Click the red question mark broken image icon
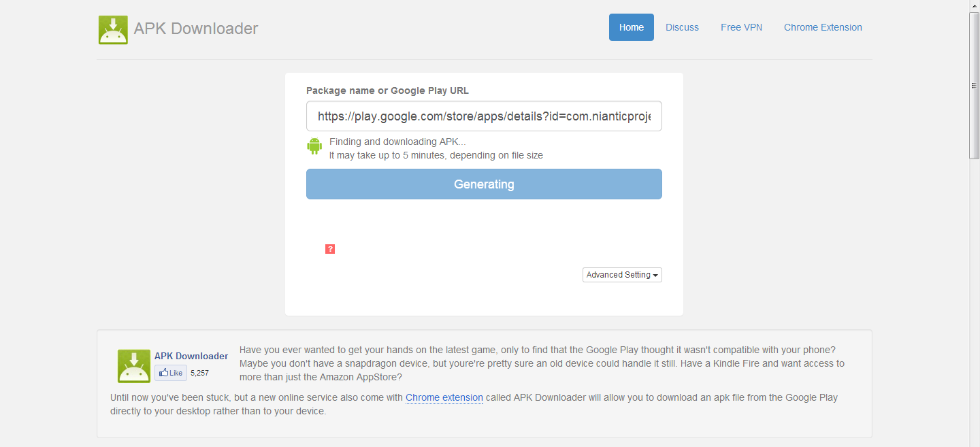The height and width of the screenshot is (447, 980). [x=330, y=249]
